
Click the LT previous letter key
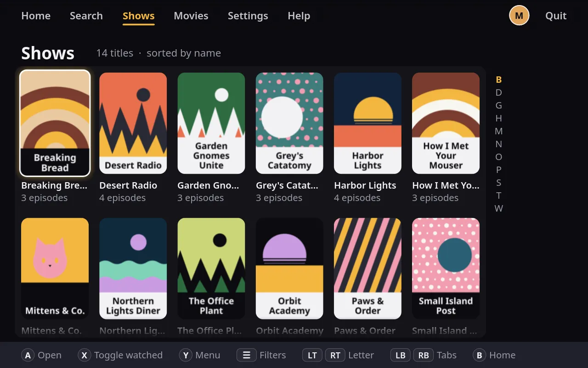point(312,355)
